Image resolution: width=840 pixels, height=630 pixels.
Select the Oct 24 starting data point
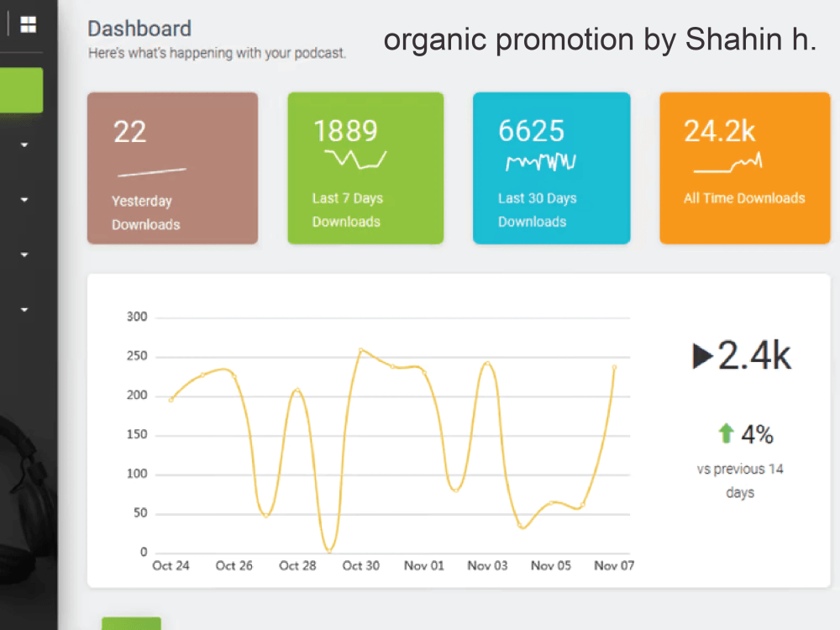[x=171, y=400]
